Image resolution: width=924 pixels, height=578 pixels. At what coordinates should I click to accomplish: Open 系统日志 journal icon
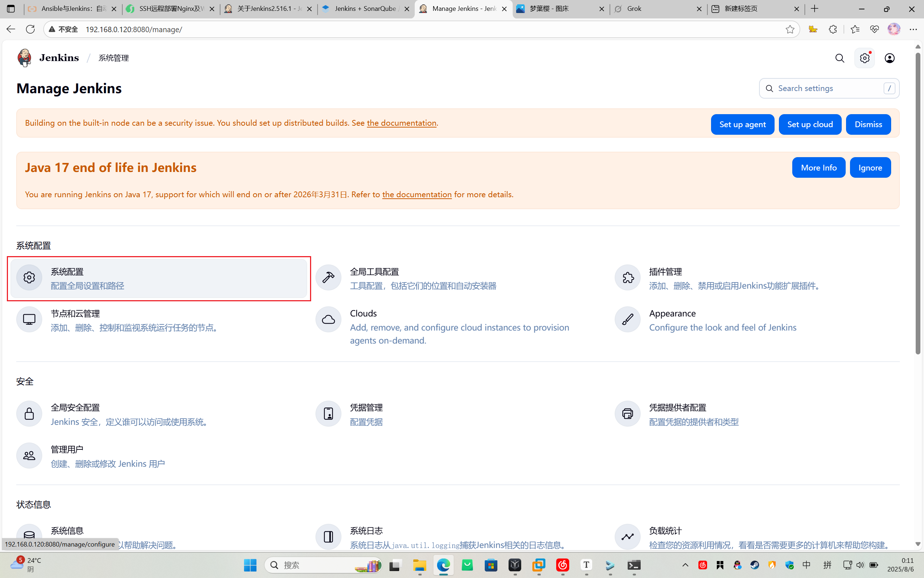(x=328, y=537)
